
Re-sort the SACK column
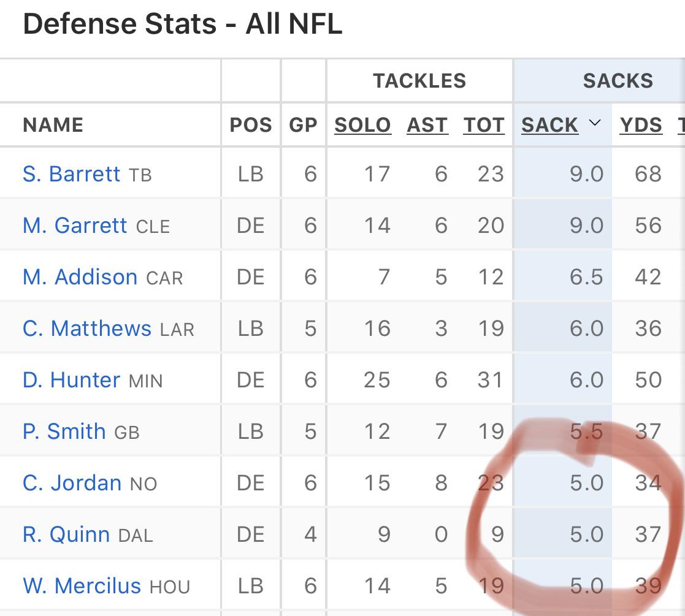click(549, 124)
